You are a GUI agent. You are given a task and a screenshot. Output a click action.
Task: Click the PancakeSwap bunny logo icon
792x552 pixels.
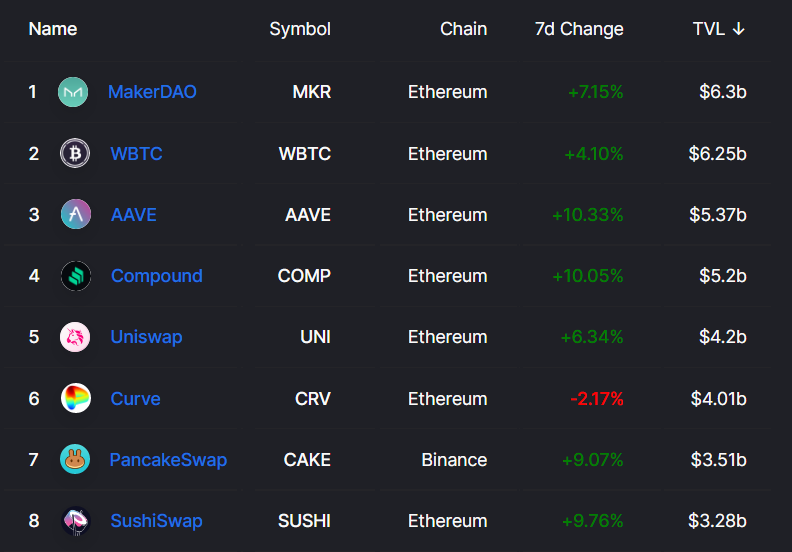coord(75,460)
